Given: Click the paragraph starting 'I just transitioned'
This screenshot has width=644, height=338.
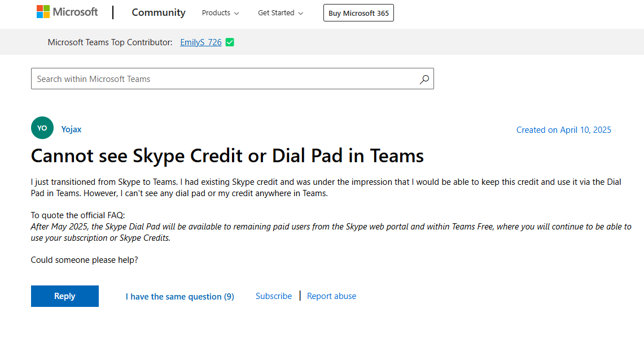Looking at the screenshot, I should (x=326, y=188).
